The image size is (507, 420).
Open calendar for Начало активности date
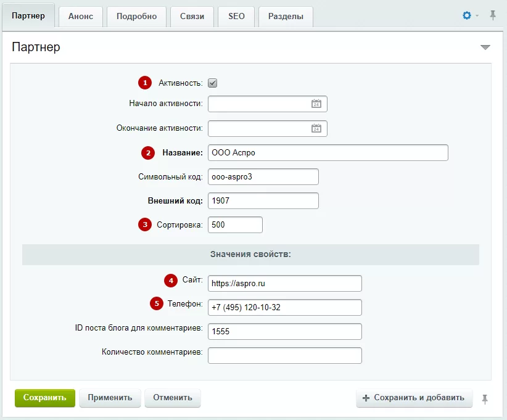click(x=316, y=104)
